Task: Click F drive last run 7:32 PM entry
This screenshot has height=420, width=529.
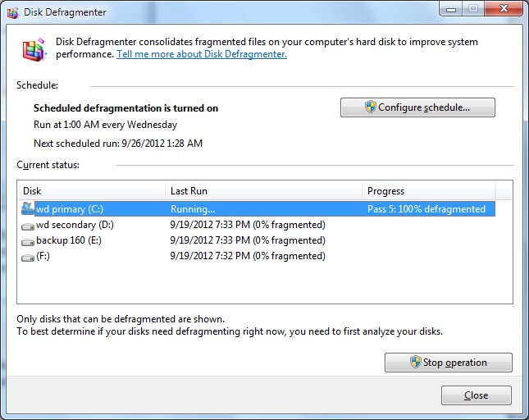Action: click(x=248, y=256)
